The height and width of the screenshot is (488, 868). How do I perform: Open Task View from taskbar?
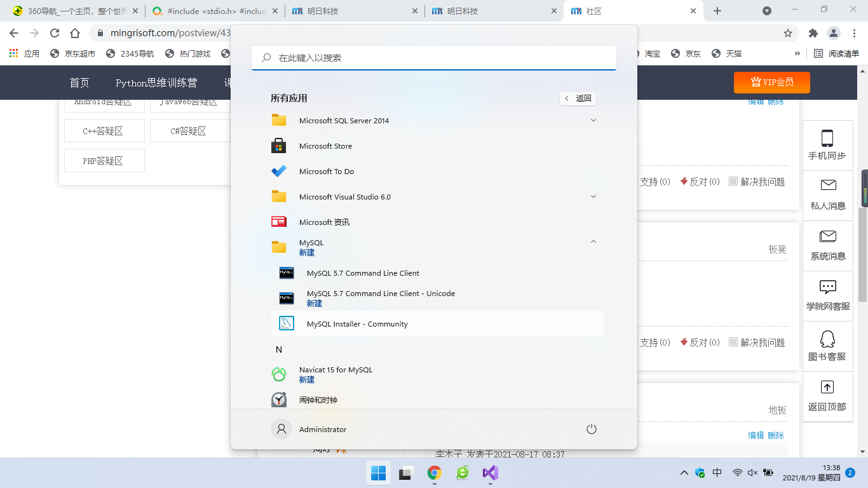[406, 473]
